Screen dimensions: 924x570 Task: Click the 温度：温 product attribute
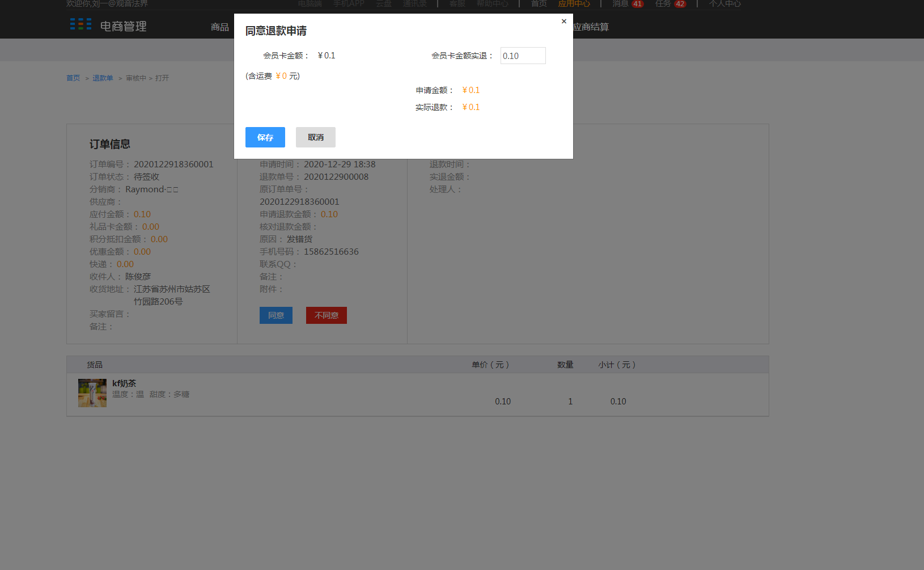coord(128,394)
